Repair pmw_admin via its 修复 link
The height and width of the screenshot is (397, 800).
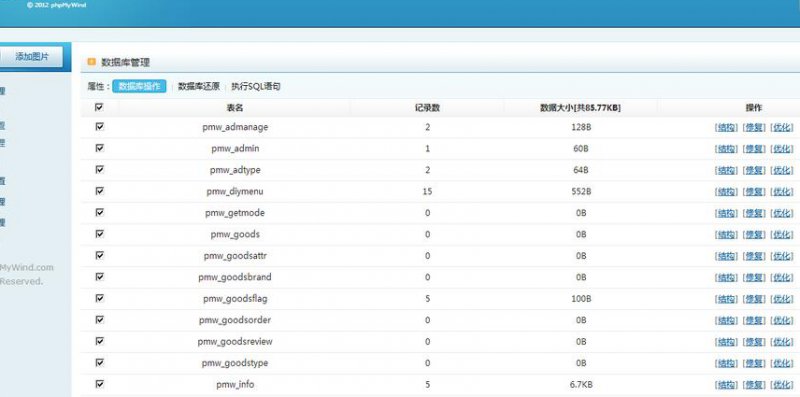[754, 149]
